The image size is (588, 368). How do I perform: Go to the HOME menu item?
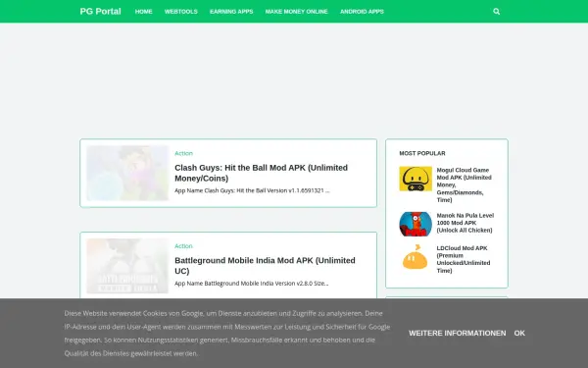(x=143, y=12)
